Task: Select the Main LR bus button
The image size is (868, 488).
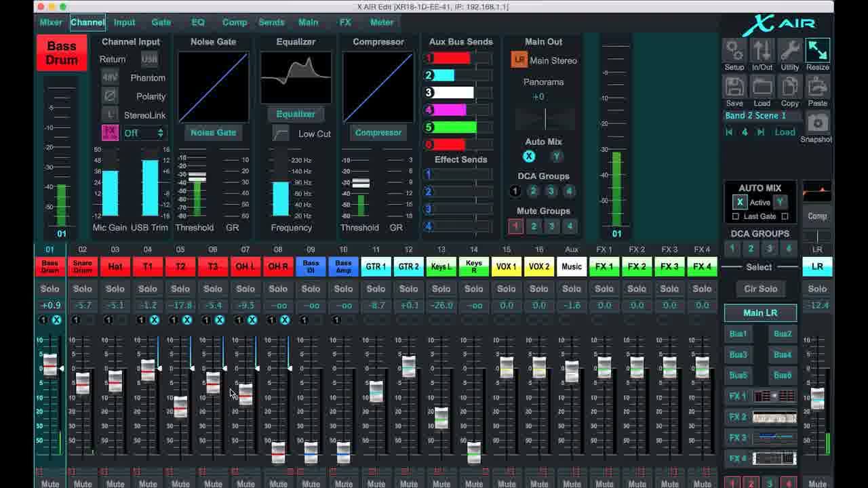Action: point(760,313)
